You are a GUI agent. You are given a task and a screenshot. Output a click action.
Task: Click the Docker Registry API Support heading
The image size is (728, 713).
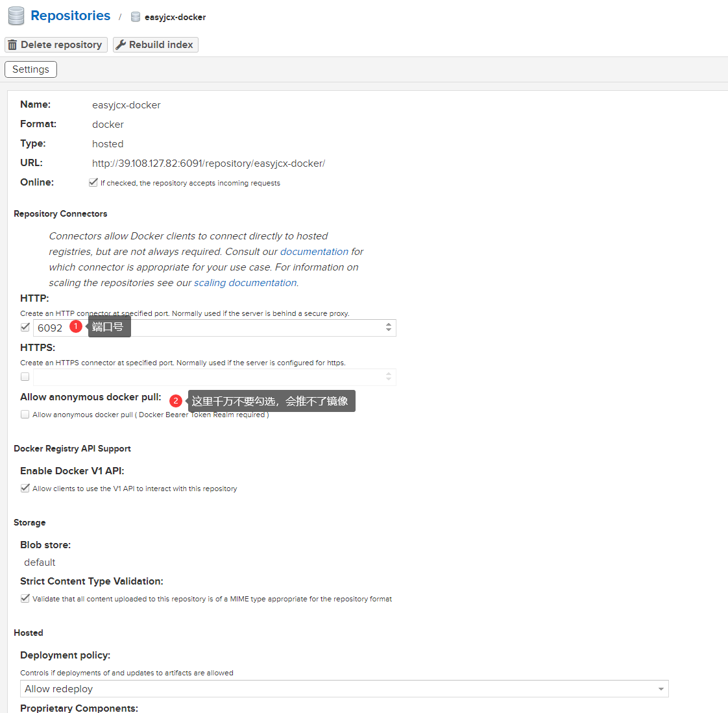(x=73, y=448)
